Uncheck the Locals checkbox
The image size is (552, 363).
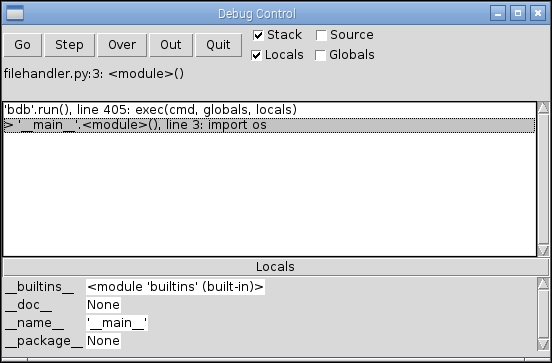click(x=257, y=55)
